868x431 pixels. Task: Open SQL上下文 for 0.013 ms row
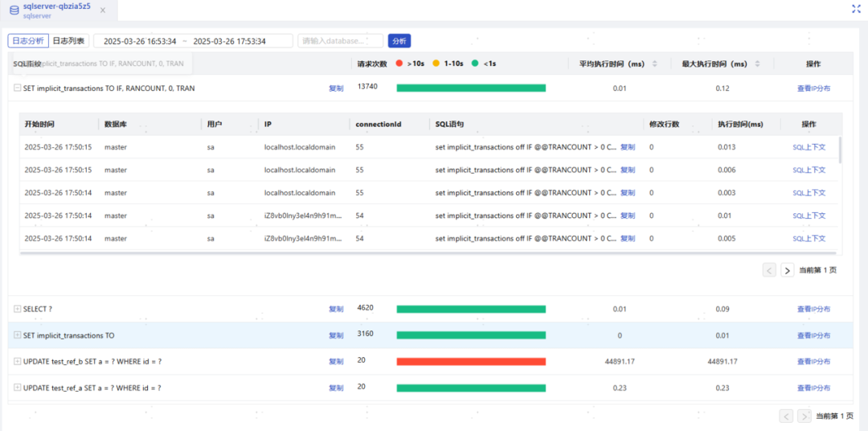coord(809,147)
